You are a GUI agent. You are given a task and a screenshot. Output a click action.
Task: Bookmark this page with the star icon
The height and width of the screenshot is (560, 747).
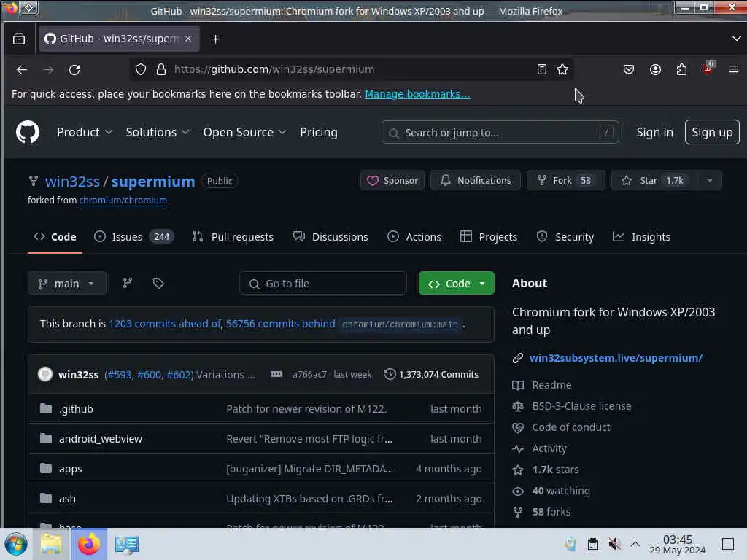[562, 69]
